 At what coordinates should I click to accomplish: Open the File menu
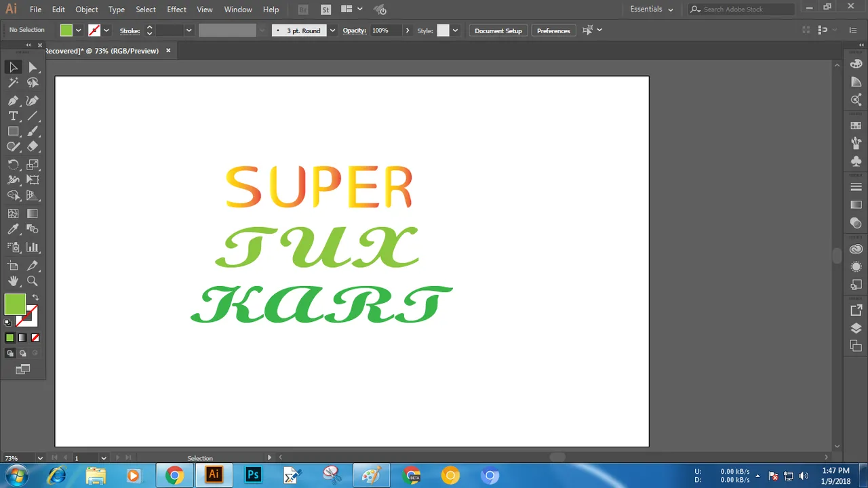35,9
